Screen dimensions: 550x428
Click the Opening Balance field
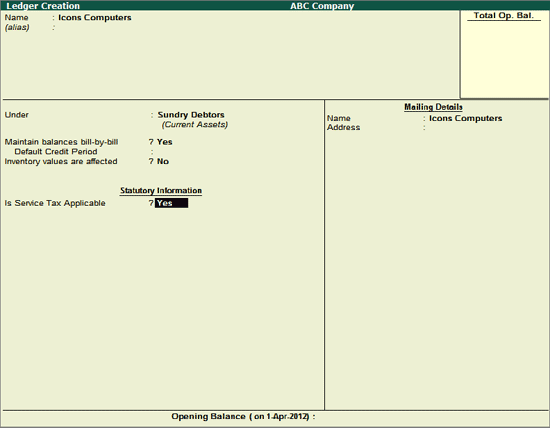tap(351, 416)
